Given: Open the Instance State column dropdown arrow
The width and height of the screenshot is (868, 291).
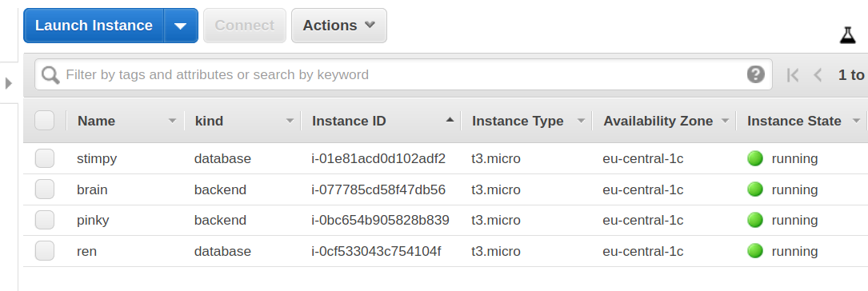Looking at the screenshot, I should point(856,122).
